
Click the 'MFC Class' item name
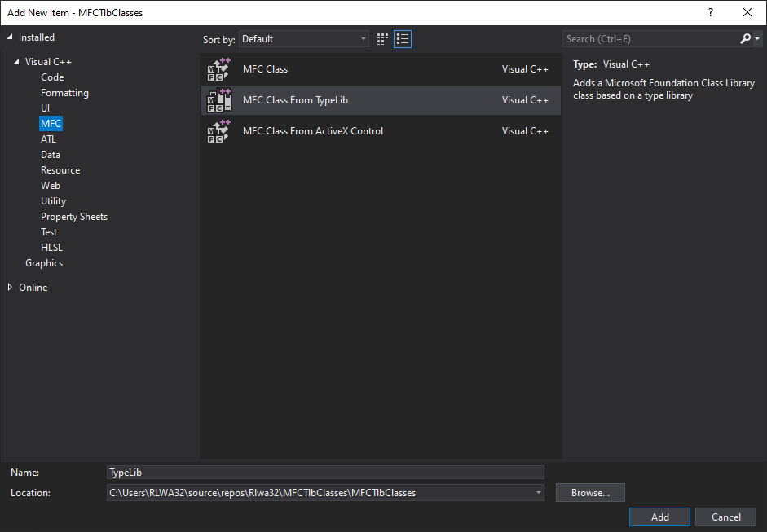click(265, 69)
